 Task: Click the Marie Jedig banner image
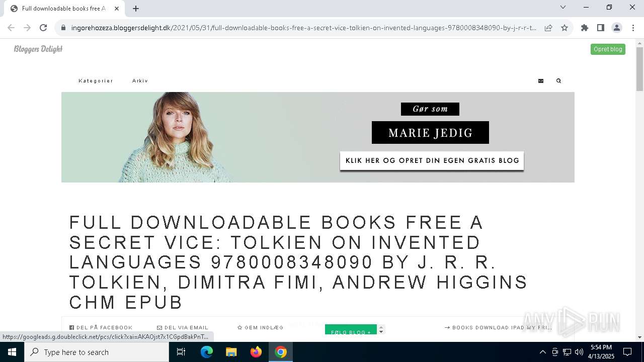pyautogui.click(x=318, y=137)
